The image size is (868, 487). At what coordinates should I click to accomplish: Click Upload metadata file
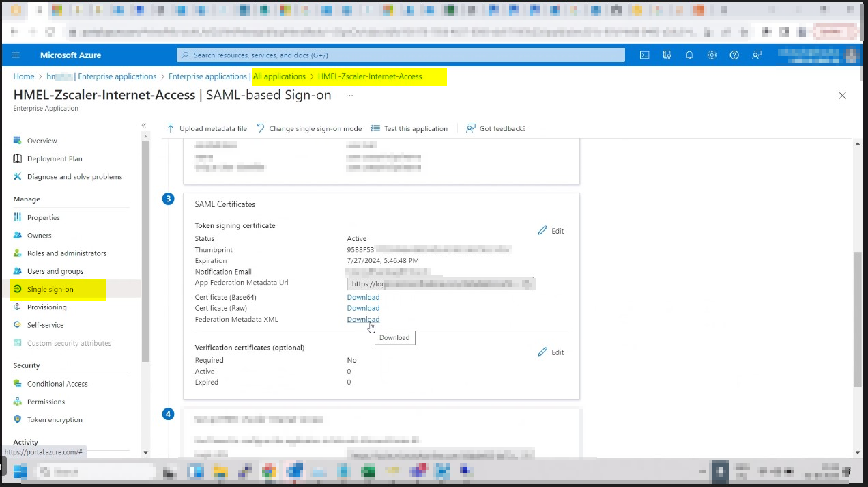coord(207,128)
